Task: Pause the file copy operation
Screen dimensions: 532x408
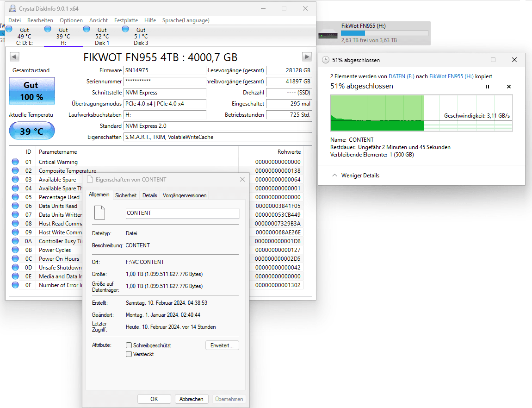Action: [487, 87]
